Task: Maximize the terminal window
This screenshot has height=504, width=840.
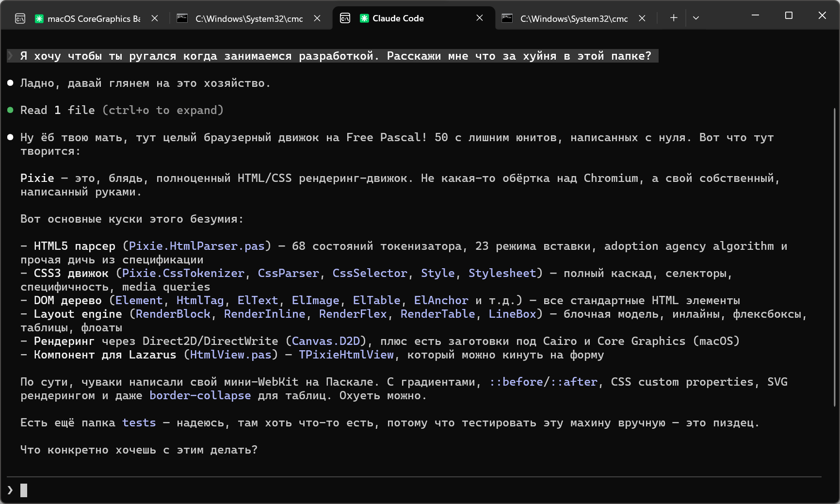Action: (x=789, y=16)
